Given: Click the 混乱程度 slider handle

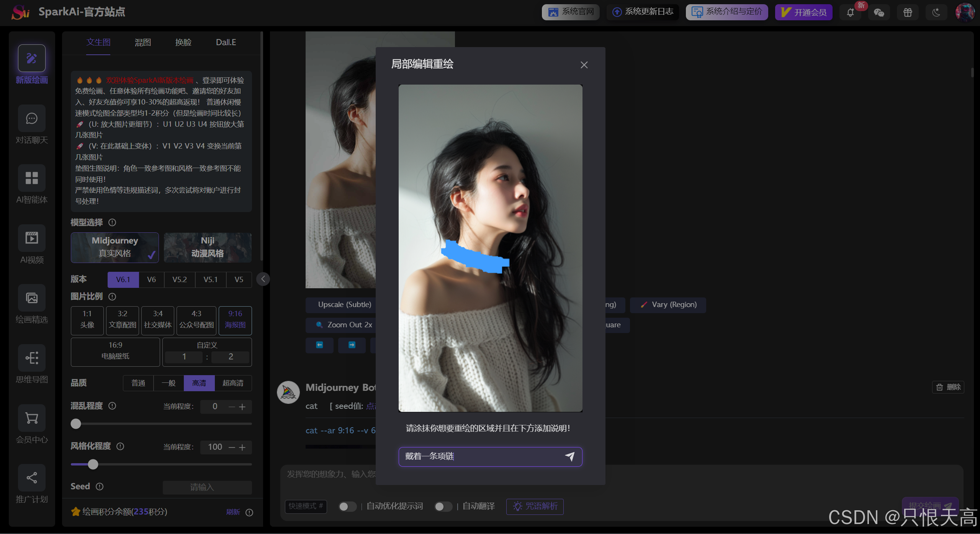Looking at the screenshot, I should pyautogui.click(x=76, y=424).
